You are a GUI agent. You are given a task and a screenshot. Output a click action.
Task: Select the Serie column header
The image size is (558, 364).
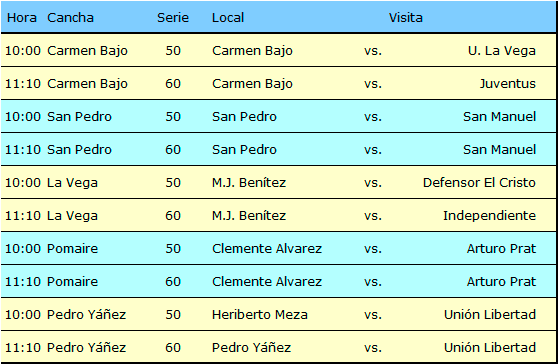tap(173, 17)
